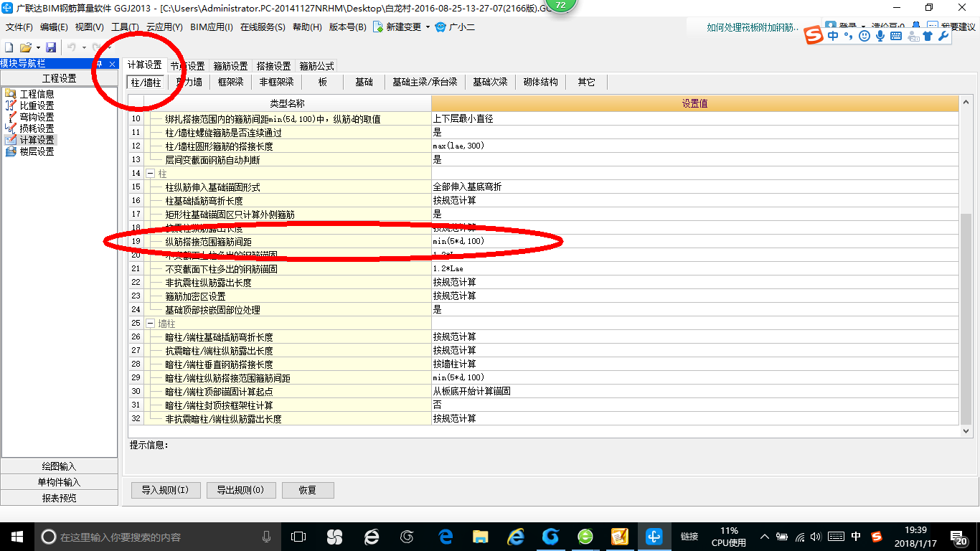The image size is (980, 551).
Task: Open the Sogou emoji smiley icon
Action: (x=864, y=35)
